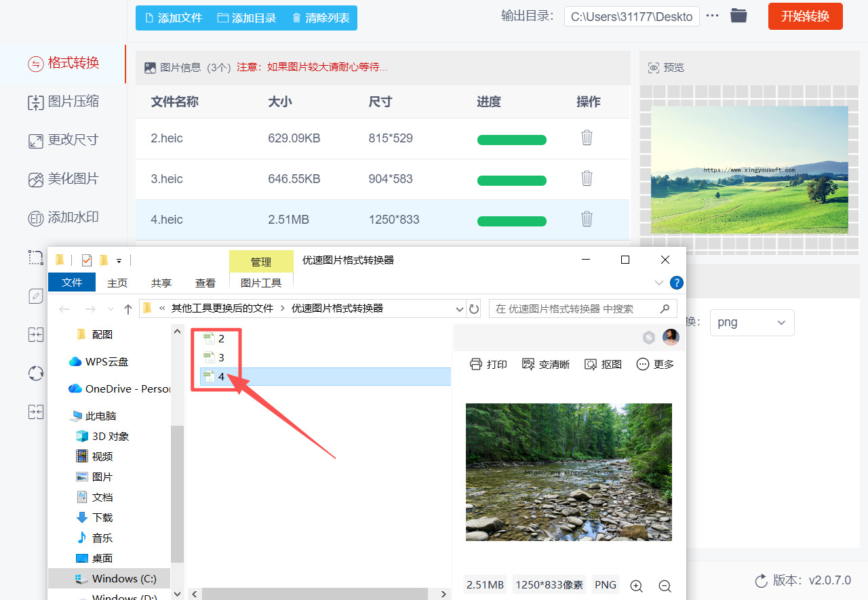
Task: Click the output directory path field
Action: click(x=631, y=16)
